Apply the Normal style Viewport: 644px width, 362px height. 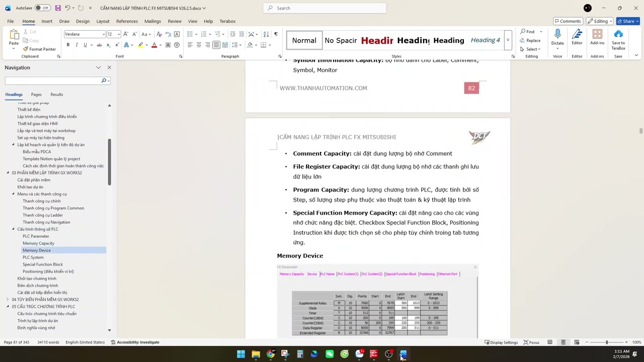pos(304,40)
